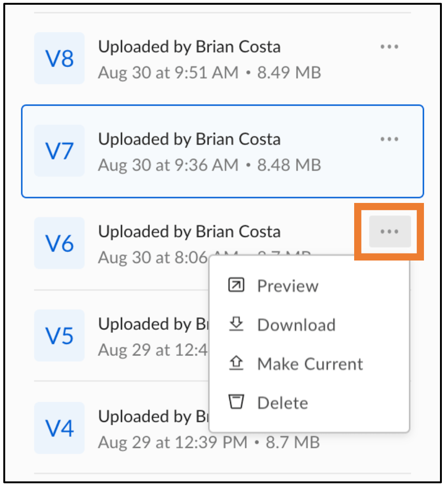448x488 pixels.
Task: Click the Make Current upload icon
Action: [x=236, y=363]
